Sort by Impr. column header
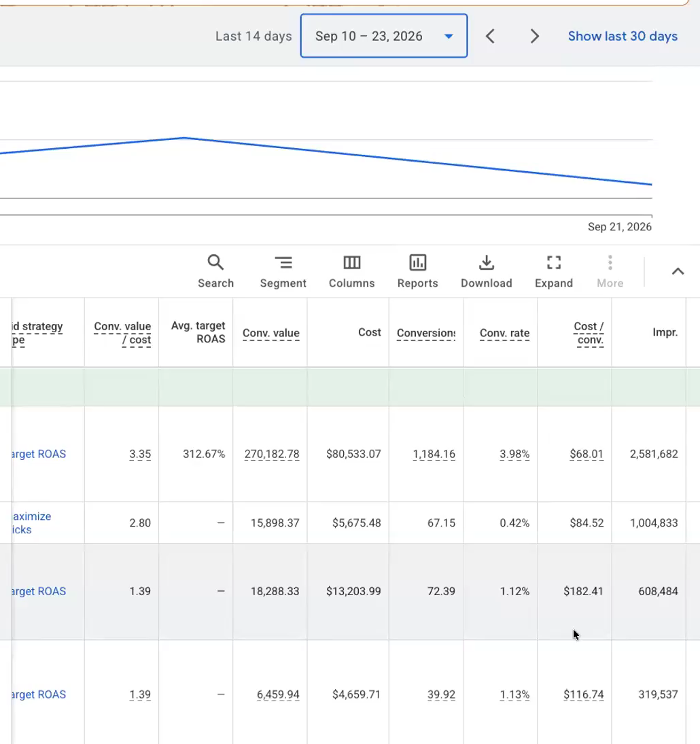Viewport: 700px width, 744px height. coord(665,332)
